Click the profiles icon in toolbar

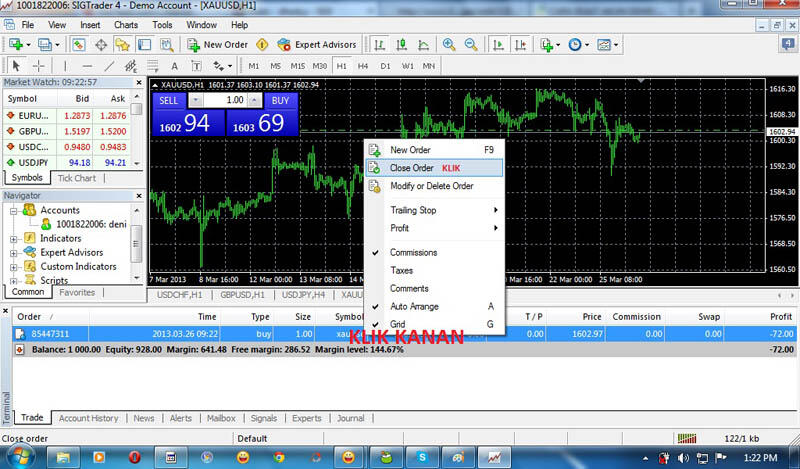45,45
